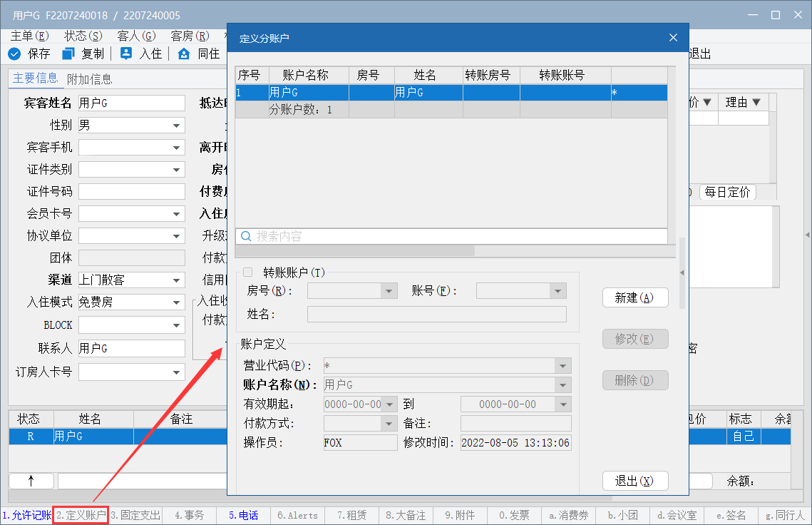The image size is (812, 525).
Task: Open the 主单(E) menu
Action: (30, 36)
